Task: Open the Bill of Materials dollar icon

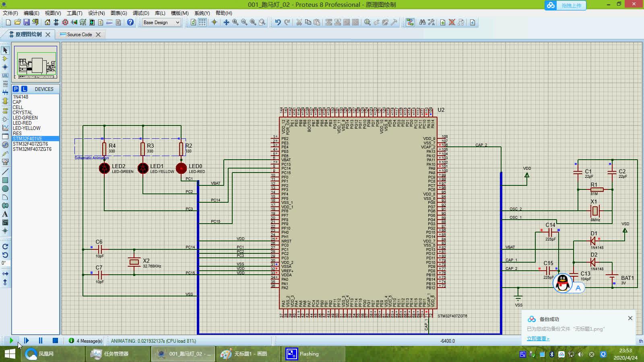Action: pyautogui.click(x=101, y=23)
